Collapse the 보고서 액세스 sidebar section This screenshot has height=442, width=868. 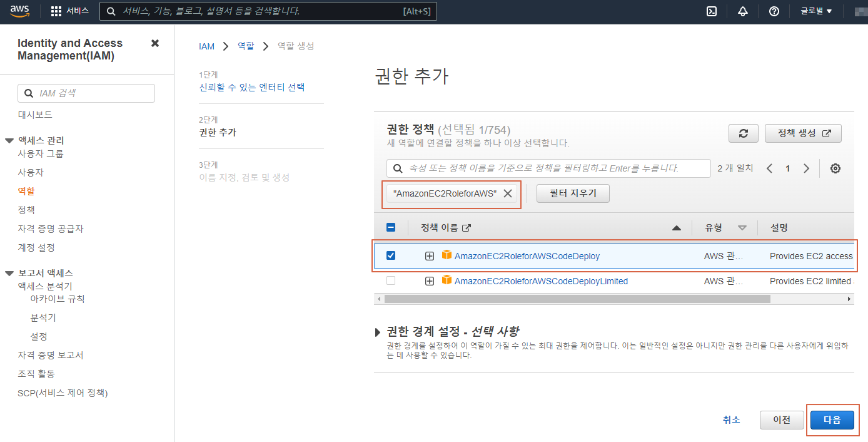[9, 273]
